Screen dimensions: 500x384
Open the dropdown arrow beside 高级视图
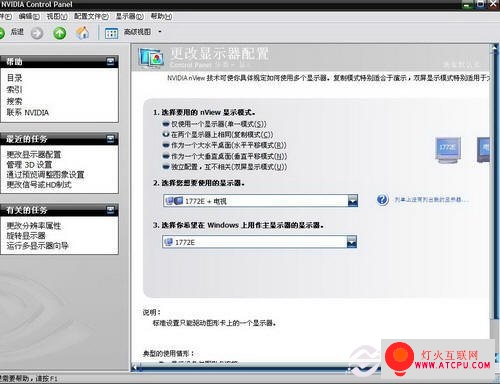(160, 32)
